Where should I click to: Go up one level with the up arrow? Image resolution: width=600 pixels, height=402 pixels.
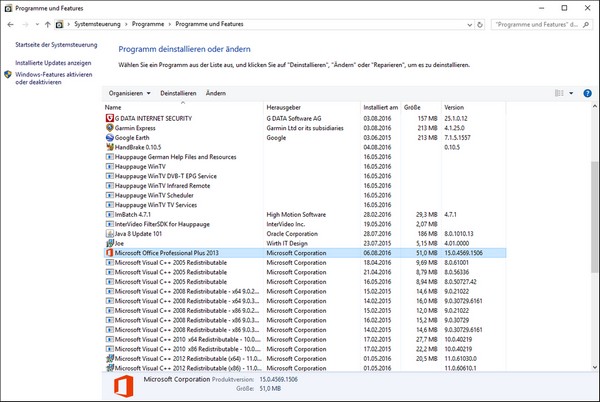click(x=47, y=24)
